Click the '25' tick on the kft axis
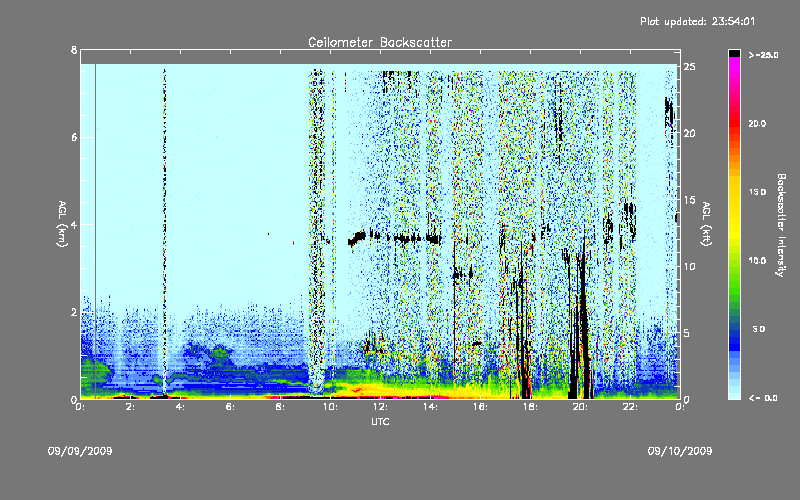The height and width of the screenshot is (500, 800). [690, 67]
